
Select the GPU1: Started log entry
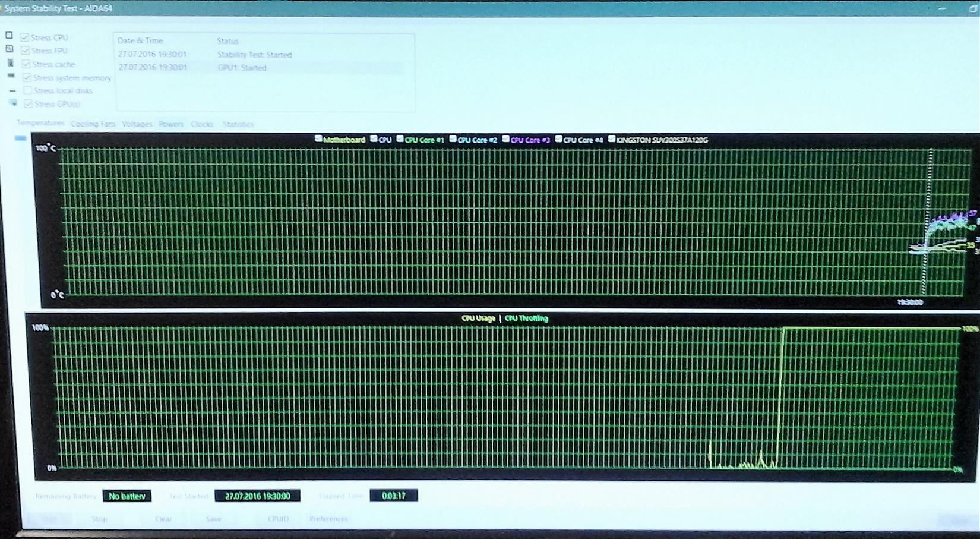point(242,68)
